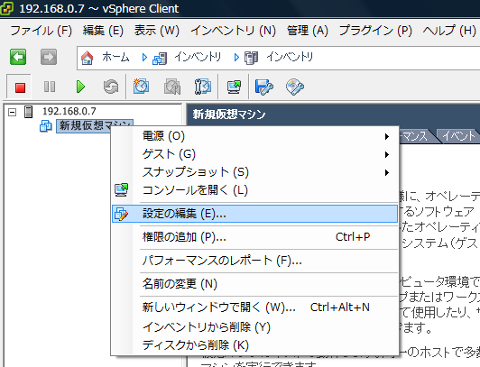Screen dimensions: 480x367
Task: Click the green power on play icon
Action: pos(80,87)
